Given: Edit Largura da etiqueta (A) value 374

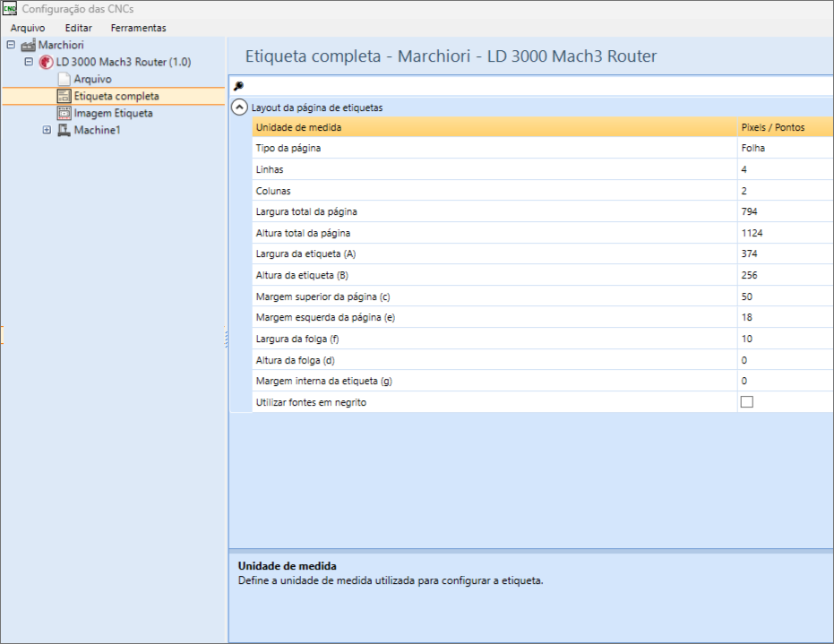Looking at the screenshot, I should [785, 253].
